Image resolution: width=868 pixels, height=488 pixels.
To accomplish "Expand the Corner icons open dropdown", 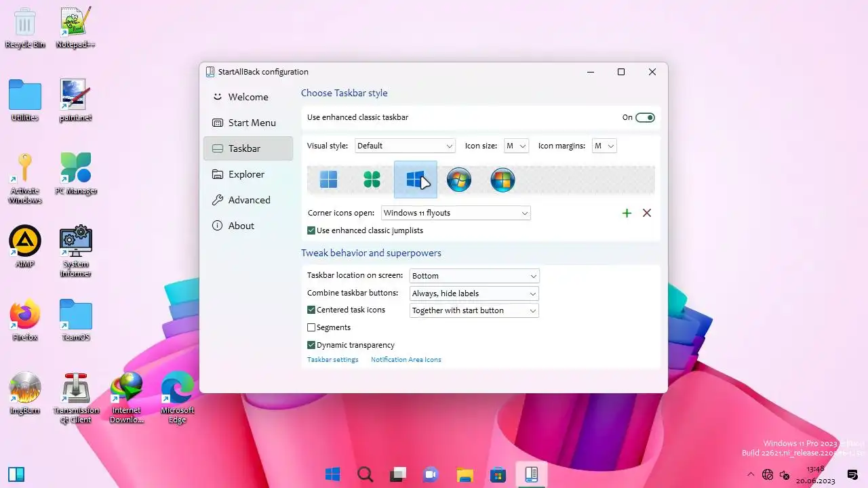I will pyautogui.click(x=456, y=213).
